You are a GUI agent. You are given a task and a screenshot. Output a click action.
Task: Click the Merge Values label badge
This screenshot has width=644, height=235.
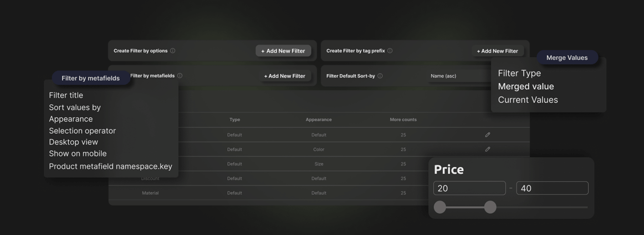coord(567,57)
